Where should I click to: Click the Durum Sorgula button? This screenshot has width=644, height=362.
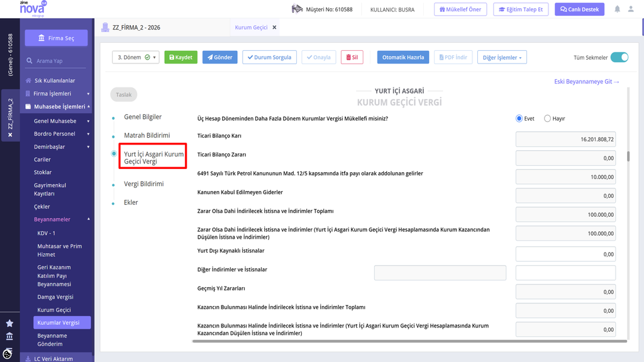tap(269, 57)
